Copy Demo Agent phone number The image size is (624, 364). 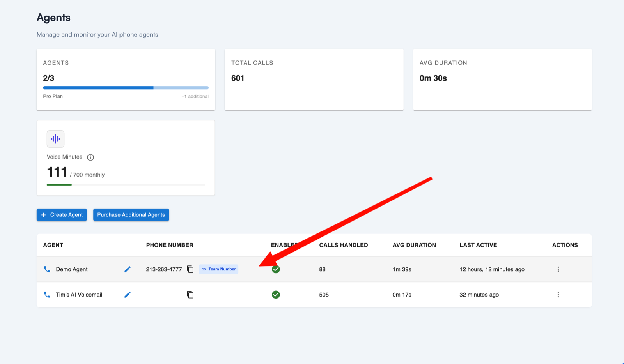click(190, 269)
